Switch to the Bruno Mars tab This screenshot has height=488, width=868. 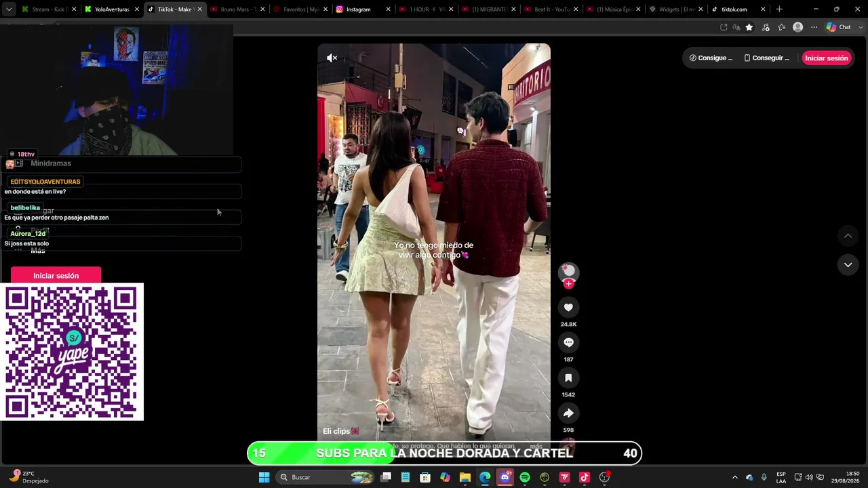click(x=237, y=9)
